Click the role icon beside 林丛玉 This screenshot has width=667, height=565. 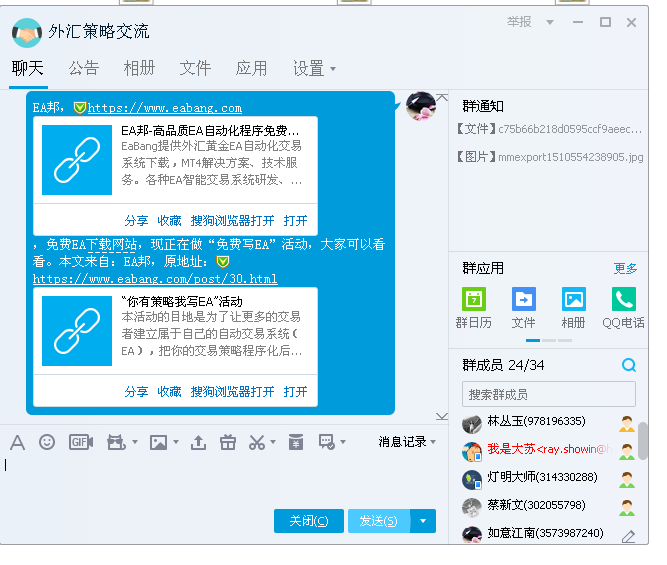627,424
